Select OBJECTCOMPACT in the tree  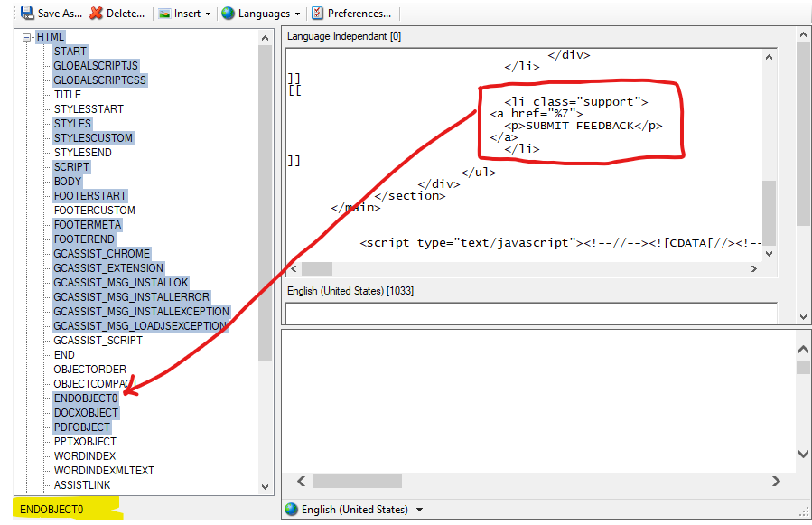click(96, 384)
